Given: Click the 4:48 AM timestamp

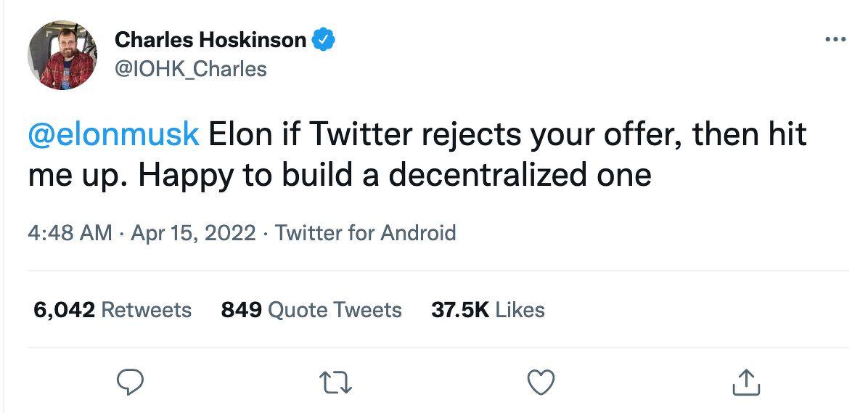Looking at the screenshot, I should pyautogui.click(x=70, y=233).
